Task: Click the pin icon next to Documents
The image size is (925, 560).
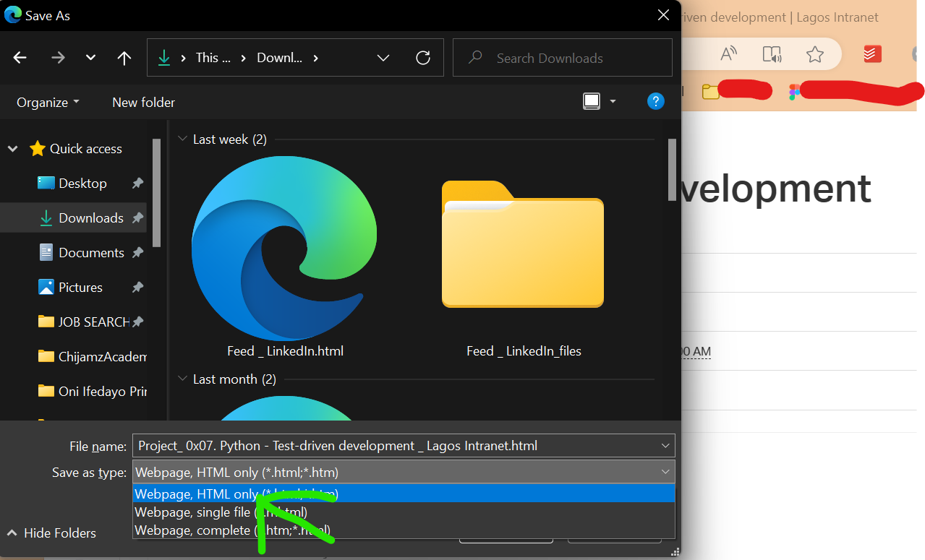Action: (137, 253)
